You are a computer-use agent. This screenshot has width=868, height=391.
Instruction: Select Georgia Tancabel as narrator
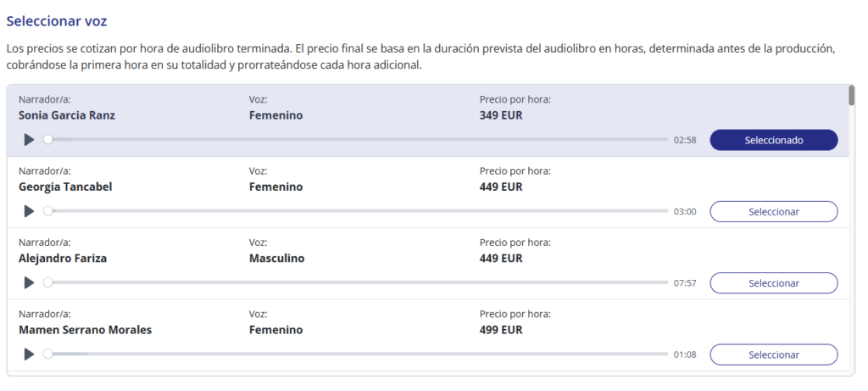pyautogui.click(x=773, y=211)
